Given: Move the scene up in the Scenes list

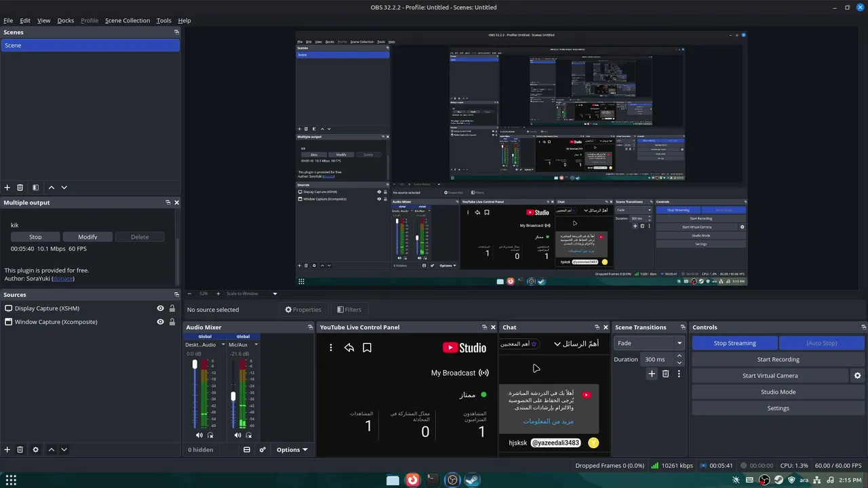Looking at the screenshot, I should coord(51,188).
